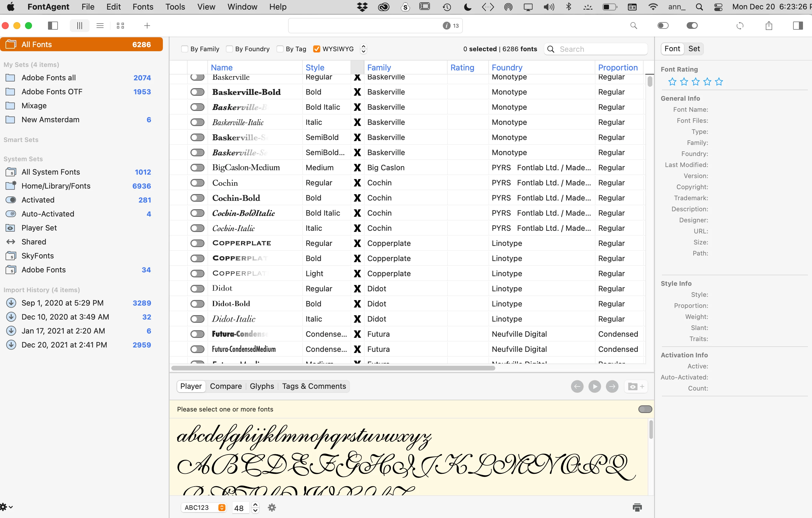Open the bottom-left gear dropdown menu
This screenshot has height=518, width=812.
(x=6, y=507)
